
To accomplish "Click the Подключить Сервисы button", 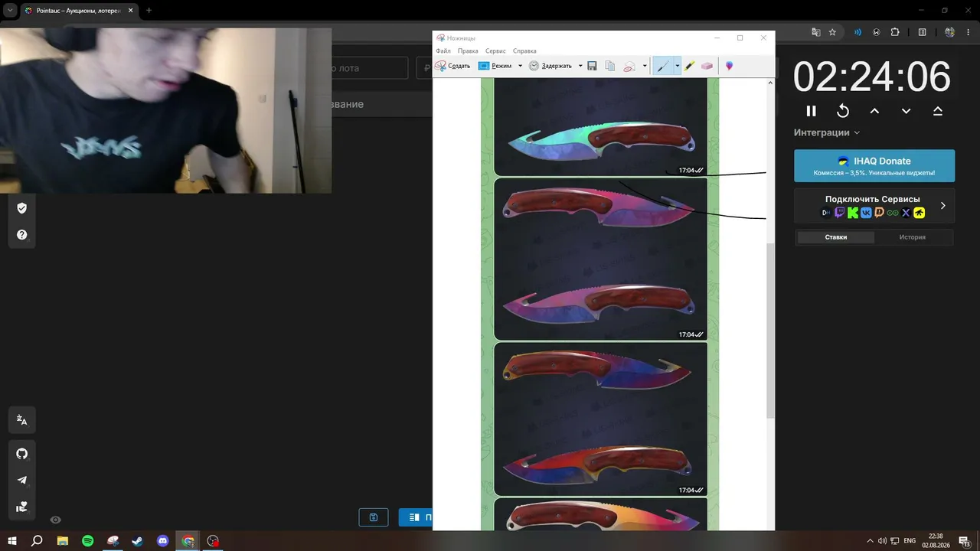I will [x=874, y=206].
